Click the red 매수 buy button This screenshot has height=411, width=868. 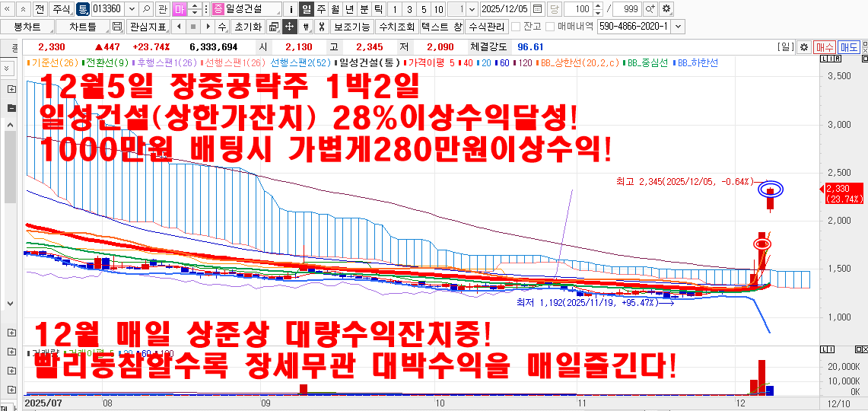[x=825, y=47]
